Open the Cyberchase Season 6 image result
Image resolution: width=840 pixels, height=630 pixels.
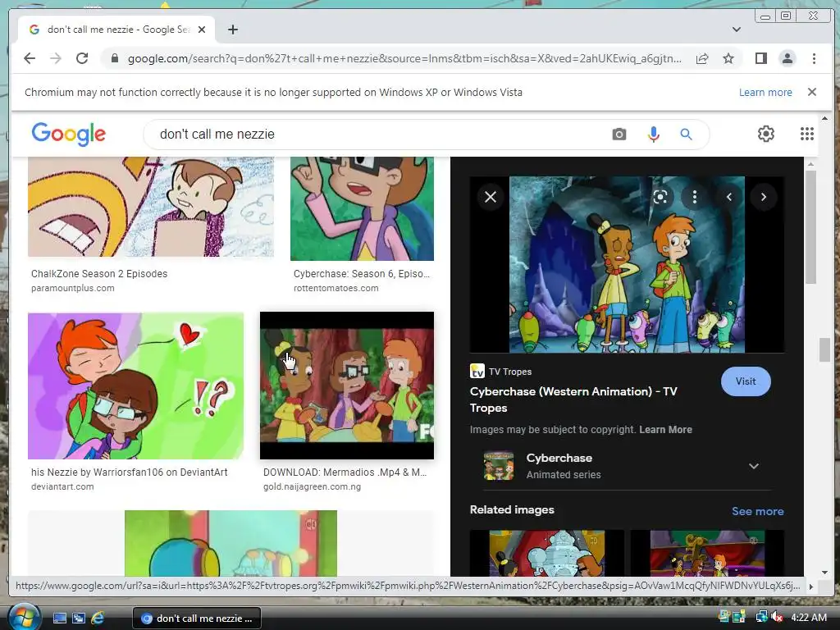coord(362,208)
